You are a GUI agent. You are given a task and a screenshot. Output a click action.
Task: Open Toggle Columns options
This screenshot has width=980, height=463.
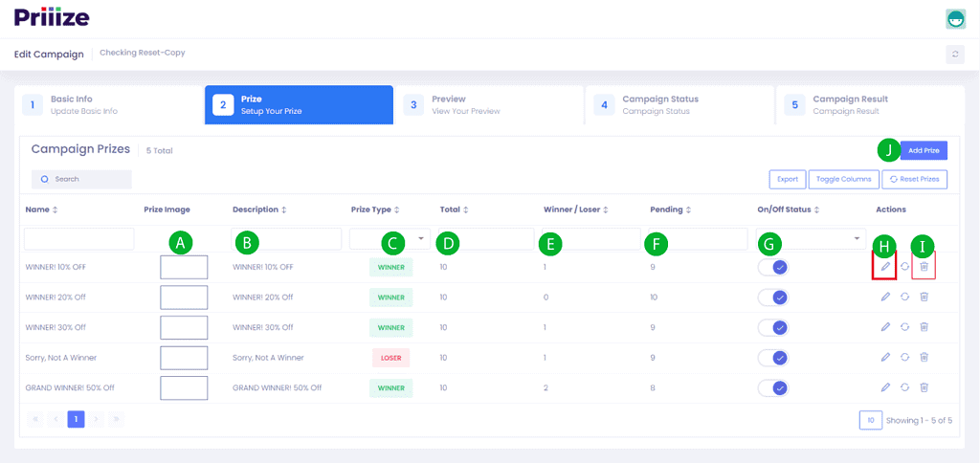(x=844, y=179)
